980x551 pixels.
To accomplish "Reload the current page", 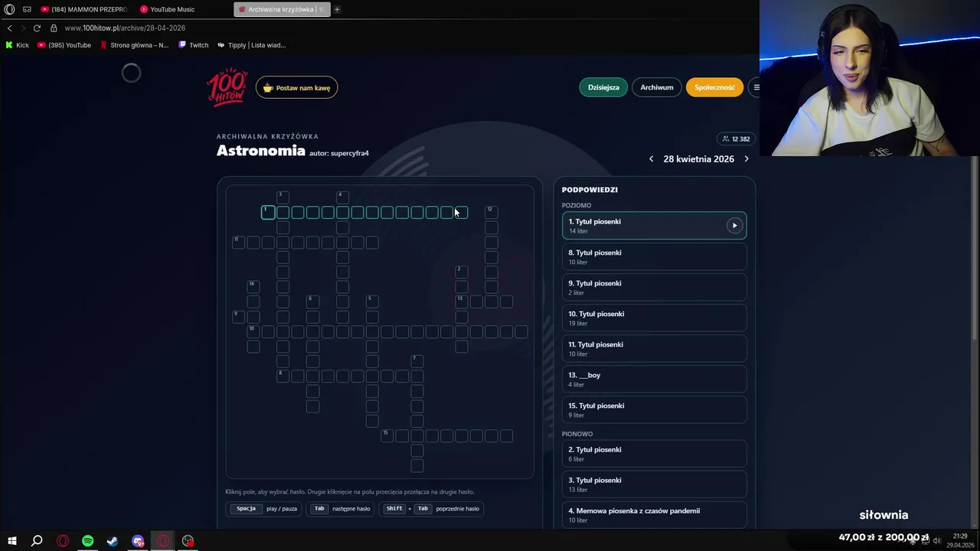I will point(36,28).
